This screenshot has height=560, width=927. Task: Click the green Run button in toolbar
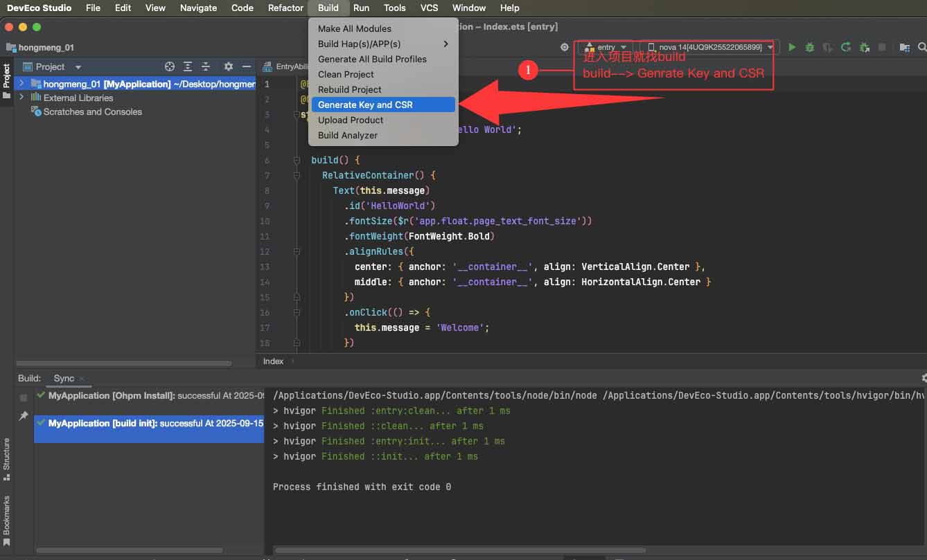pyautogui.click(x=792, y=47)
